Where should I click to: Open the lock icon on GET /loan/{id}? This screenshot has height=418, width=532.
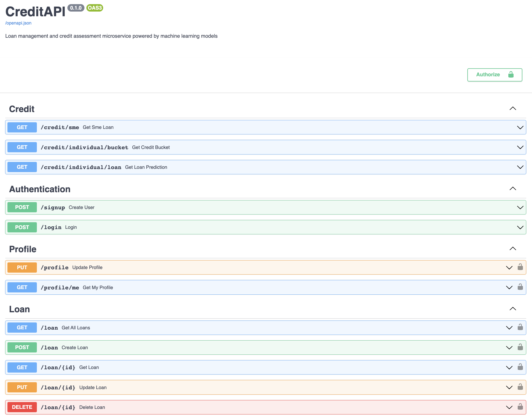(520, 367)
